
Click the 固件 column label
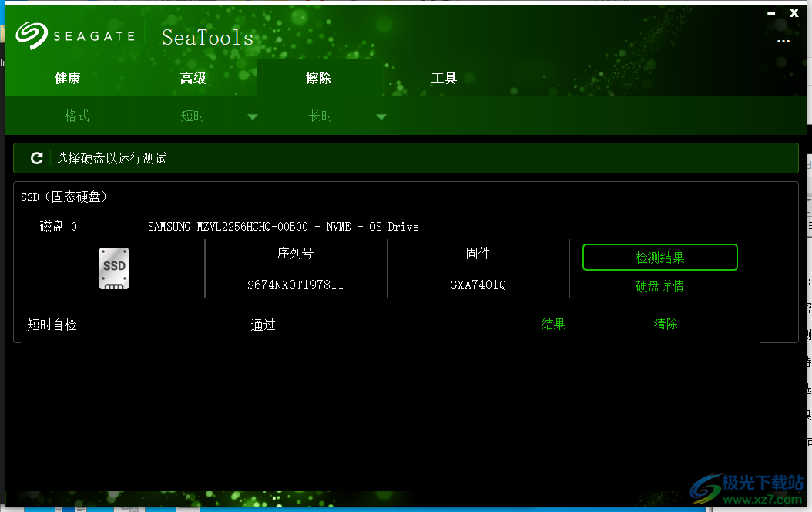pyautogui.click(x=478, y=253)
